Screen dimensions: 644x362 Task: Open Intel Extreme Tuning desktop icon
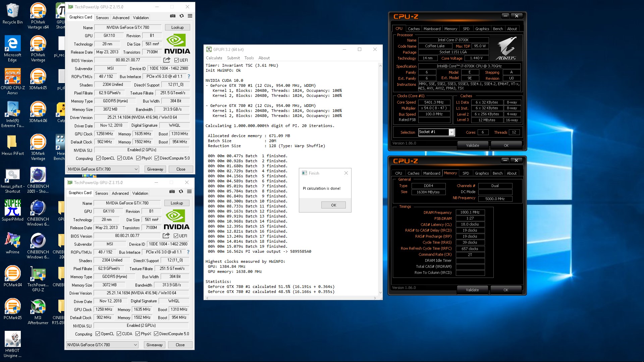coord(12,114)
